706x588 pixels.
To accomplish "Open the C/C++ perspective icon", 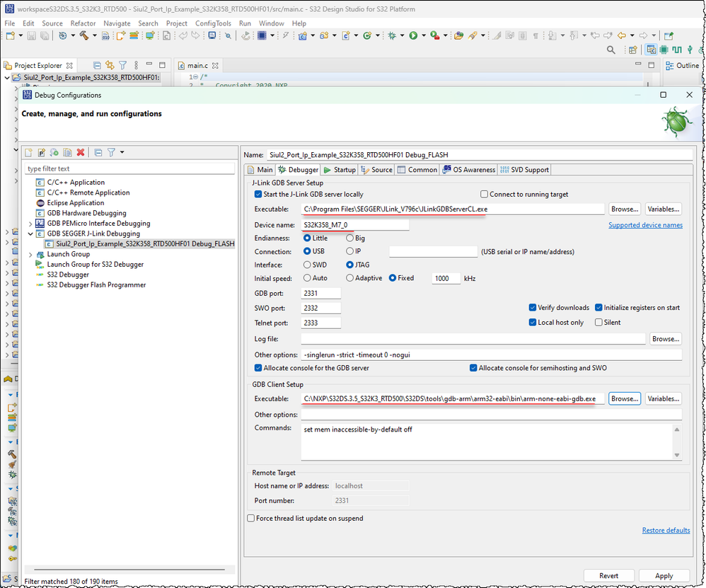I will (x=651, y=50).
